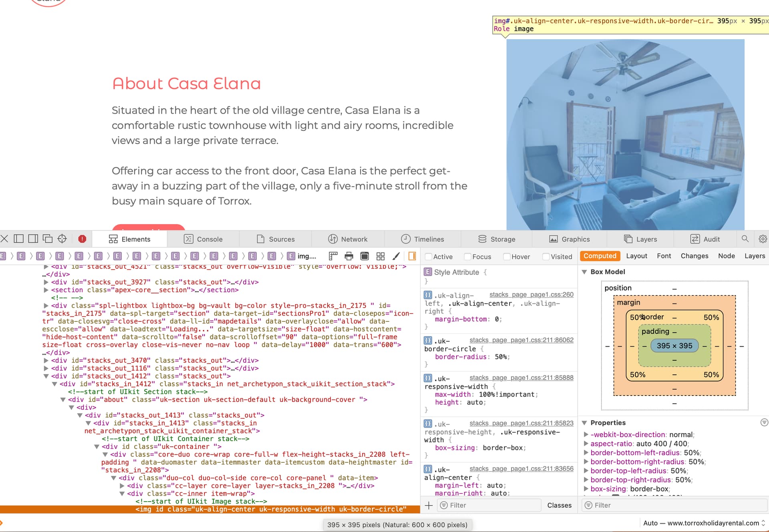Expand border-bottom-left-radius property
769x532 pixels.
[586, 453]
